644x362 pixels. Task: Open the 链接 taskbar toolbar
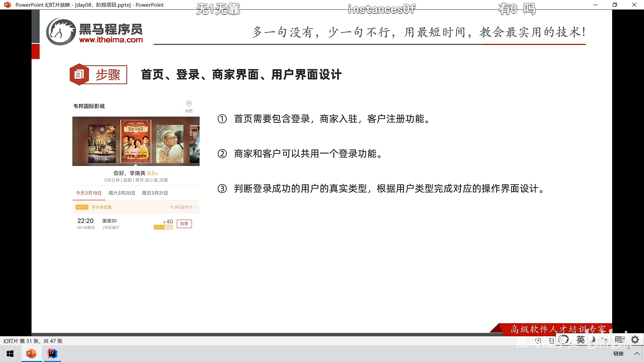[618, 354]
